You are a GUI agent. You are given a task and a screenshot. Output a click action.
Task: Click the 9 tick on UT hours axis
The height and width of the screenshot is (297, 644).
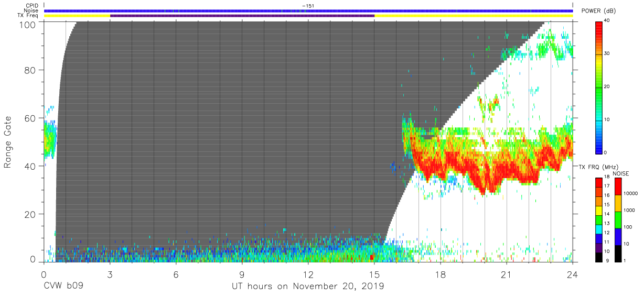[242, 274]
